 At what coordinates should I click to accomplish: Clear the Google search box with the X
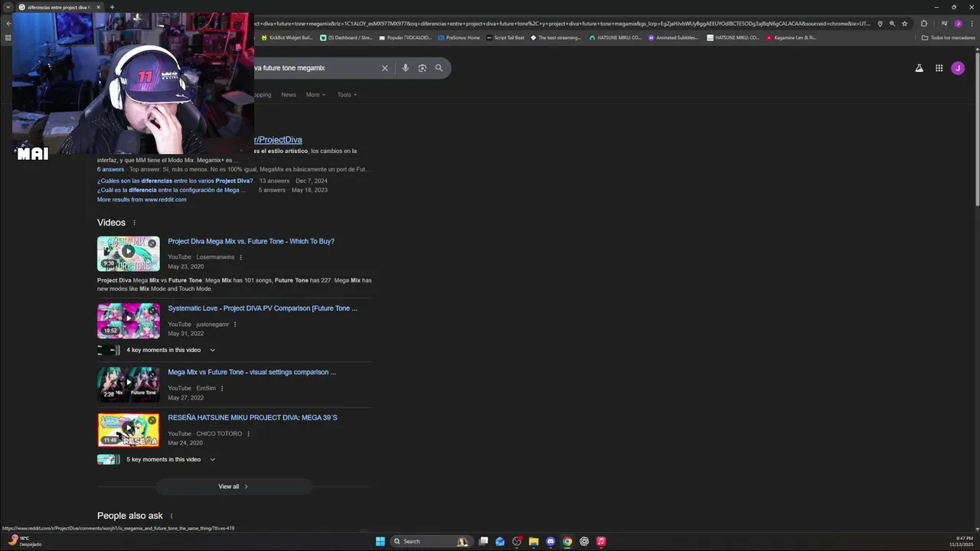384,68
